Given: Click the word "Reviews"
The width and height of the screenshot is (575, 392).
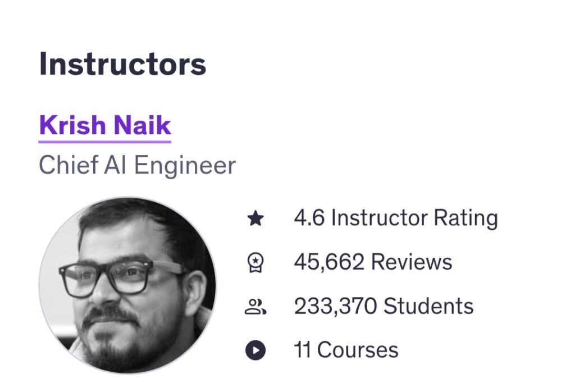Looking at the screenshot, I should pos(412,262).
